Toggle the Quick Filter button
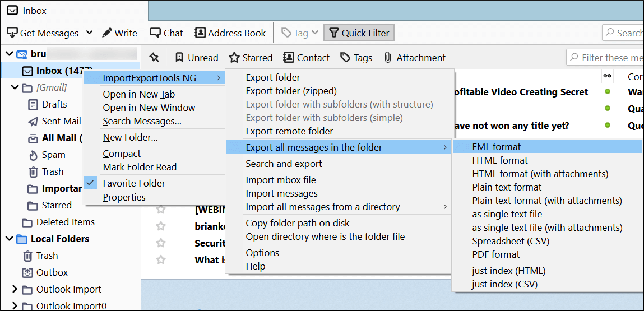Screen dimensions: 644x311 coord(359,33)
